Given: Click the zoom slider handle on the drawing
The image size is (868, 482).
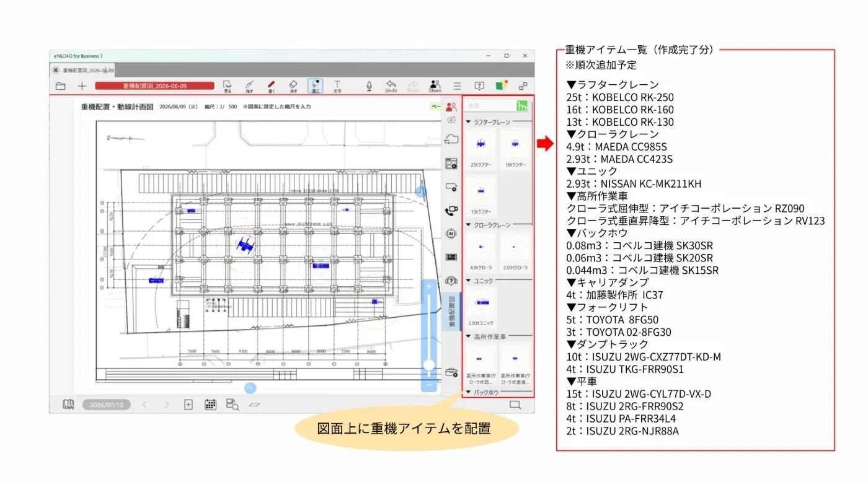Looking at the screenshot, I should [x=429, y=365].
